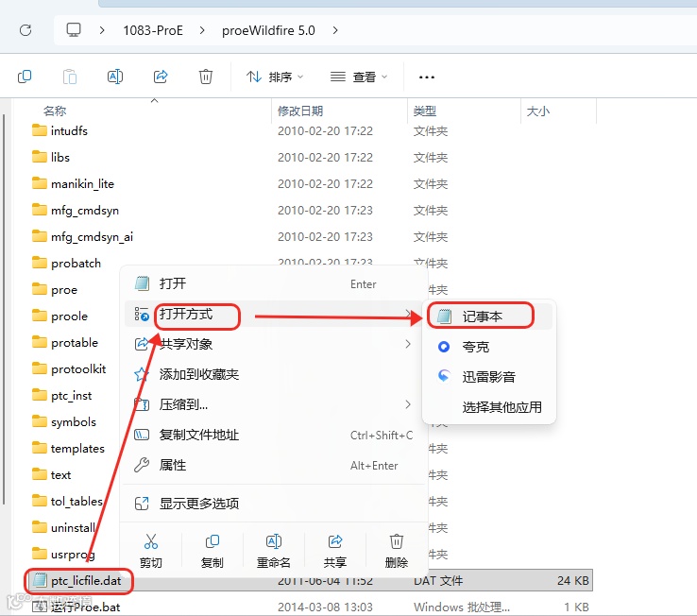The width and height of the screenshot is (697, 616).
Task: Select 1083-ProE in the breadcrumb path
Action: 153,30
